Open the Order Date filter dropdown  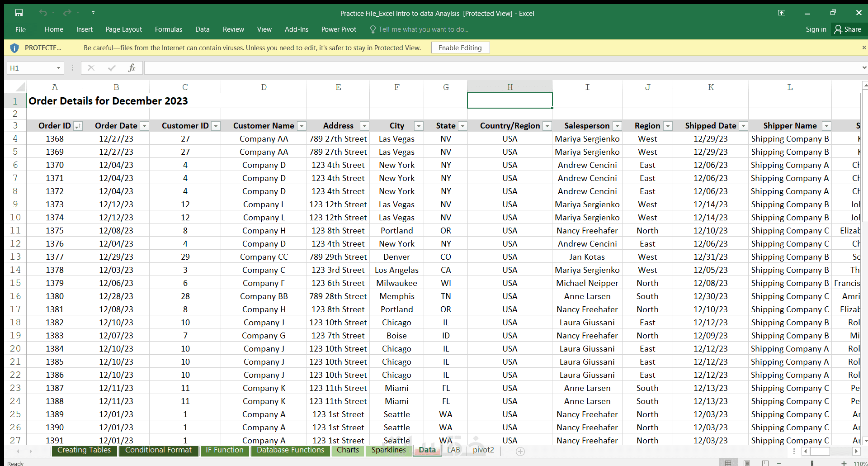tap(144, 126)
